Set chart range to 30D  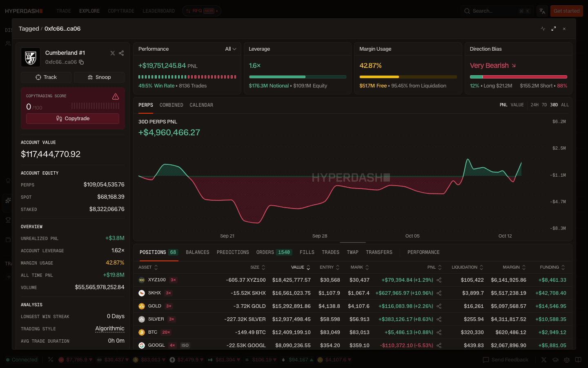[x=554, y=105]
